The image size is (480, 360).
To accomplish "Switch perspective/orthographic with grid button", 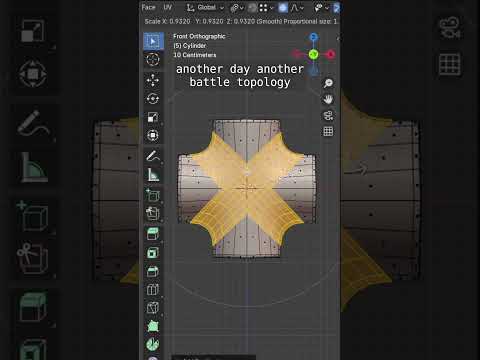I will [x=328, y=131].
